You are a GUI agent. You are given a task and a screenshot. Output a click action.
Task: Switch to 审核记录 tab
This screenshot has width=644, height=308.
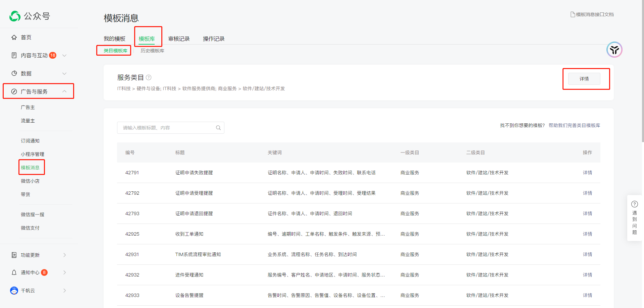pyautogui.click(x=179, y=39)
